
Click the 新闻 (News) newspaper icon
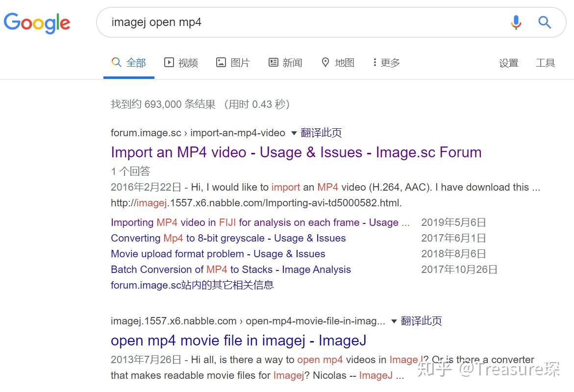pos(273,62)
